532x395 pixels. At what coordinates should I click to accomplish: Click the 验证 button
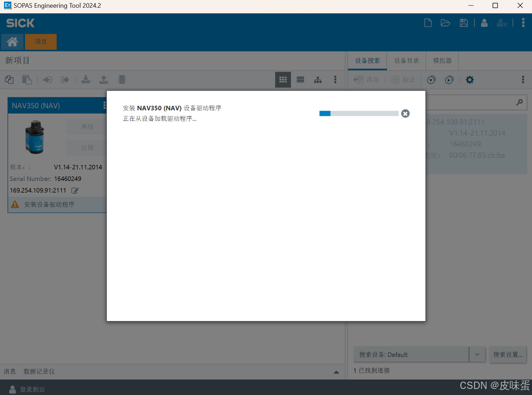pos(403,80)
